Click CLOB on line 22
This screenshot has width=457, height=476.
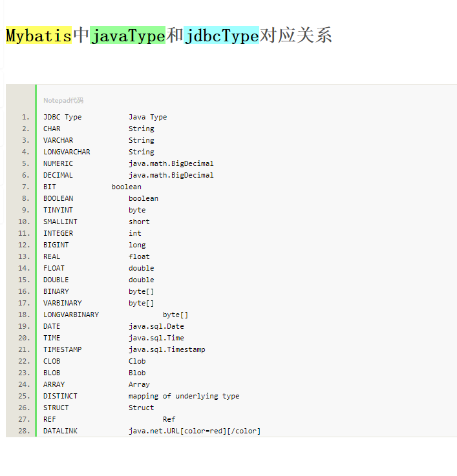point(52,361)
